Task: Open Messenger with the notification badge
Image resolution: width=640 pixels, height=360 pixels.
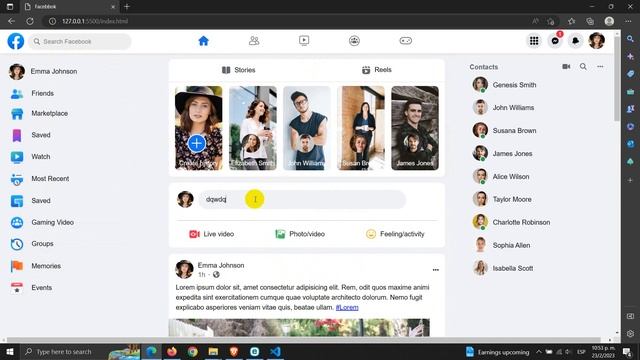Action: coord(555,41)
